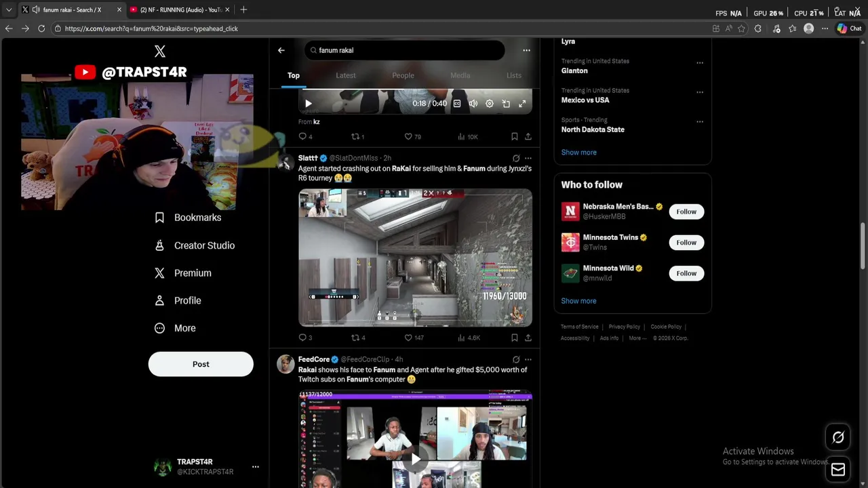This screenshot has width=868, height=488.
Task: Open options for Glanton trend
Action: (x=699, y=63)
